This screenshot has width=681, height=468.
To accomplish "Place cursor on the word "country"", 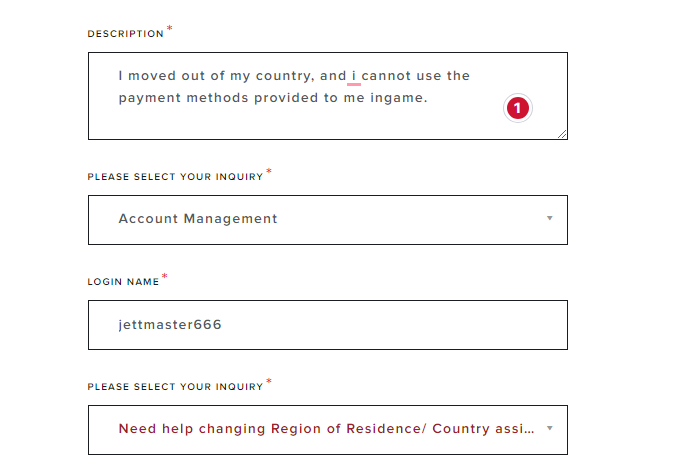I will tap(283, 76).
